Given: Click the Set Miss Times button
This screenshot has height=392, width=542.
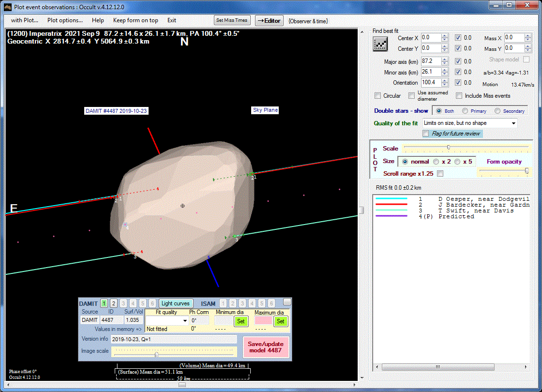Looking at the screenshot, I should tap(232, 20).
